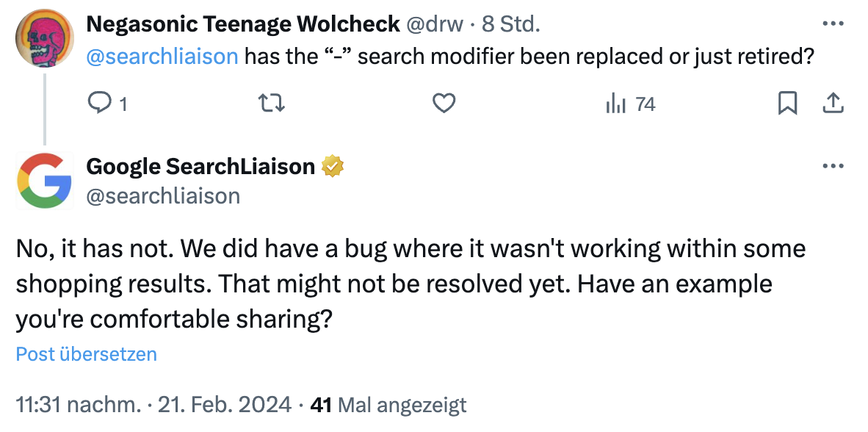This screenshot has height=432, width=868.
Task: Open the '8 Std.' timestamp link
Action: 515,23
